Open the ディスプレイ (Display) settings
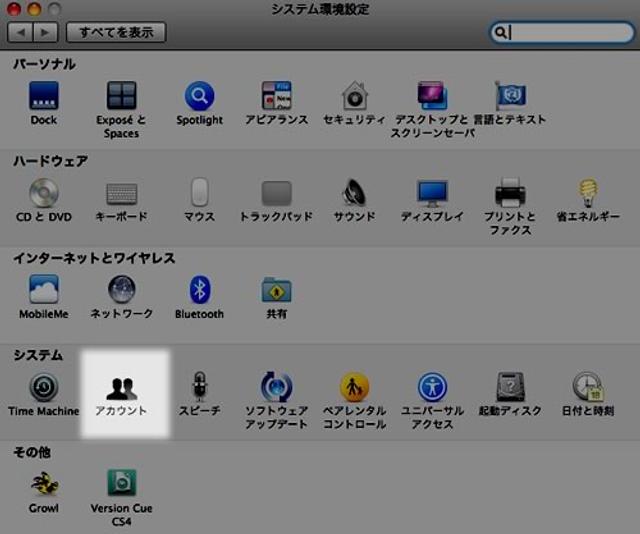 [432, 193]
